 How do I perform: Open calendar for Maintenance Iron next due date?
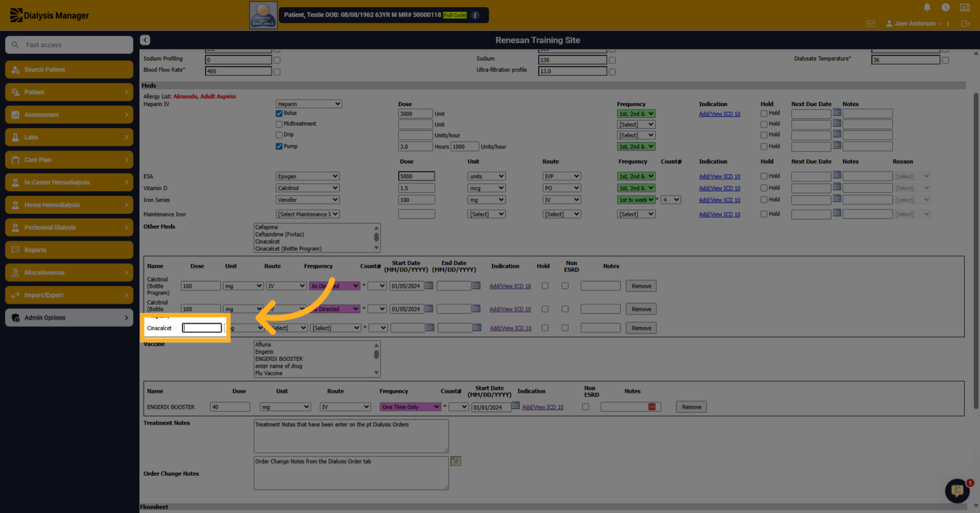[x=837, y=213]
